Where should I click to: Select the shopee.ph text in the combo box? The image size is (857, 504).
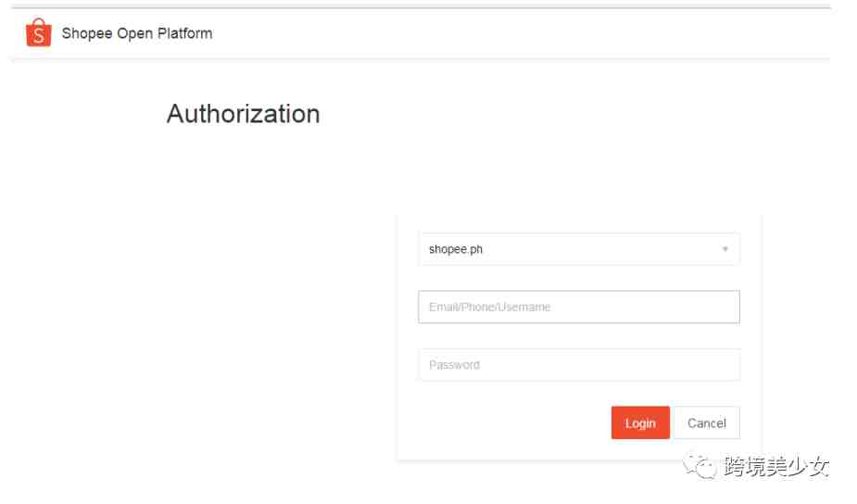(x=455, y=249)
